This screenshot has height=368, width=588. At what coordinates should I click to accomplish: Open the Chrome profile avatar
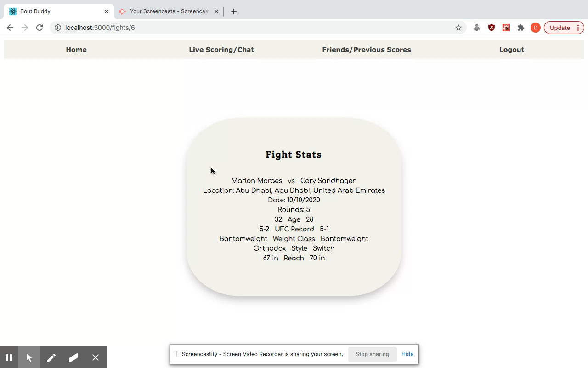[535, 28]
